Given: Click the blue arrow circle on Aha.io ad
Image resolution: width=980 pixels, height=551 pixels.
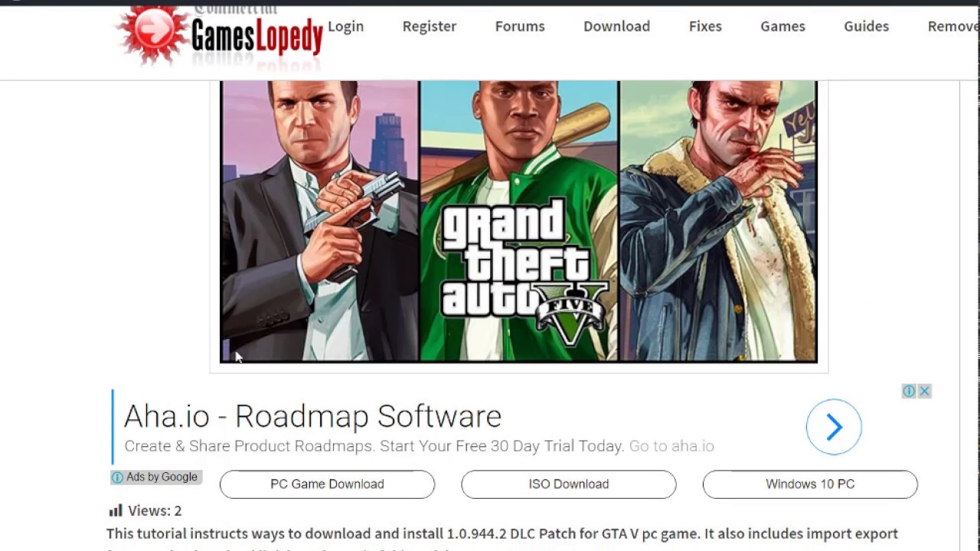Looking at the screenshot, I should pos(834,427).
